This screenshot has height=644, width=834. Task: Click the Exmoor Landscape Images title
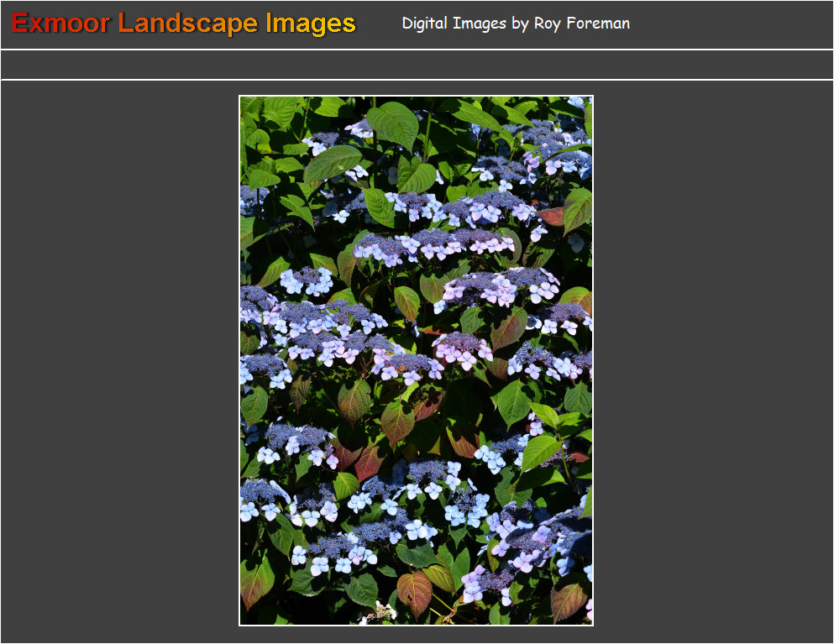point(184,24)
